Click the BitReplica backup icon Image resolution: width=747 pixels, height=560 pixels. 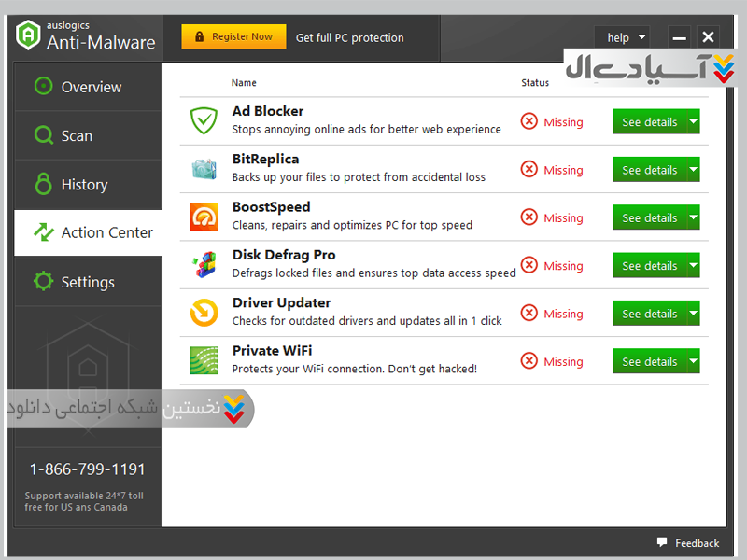(204, 169)
